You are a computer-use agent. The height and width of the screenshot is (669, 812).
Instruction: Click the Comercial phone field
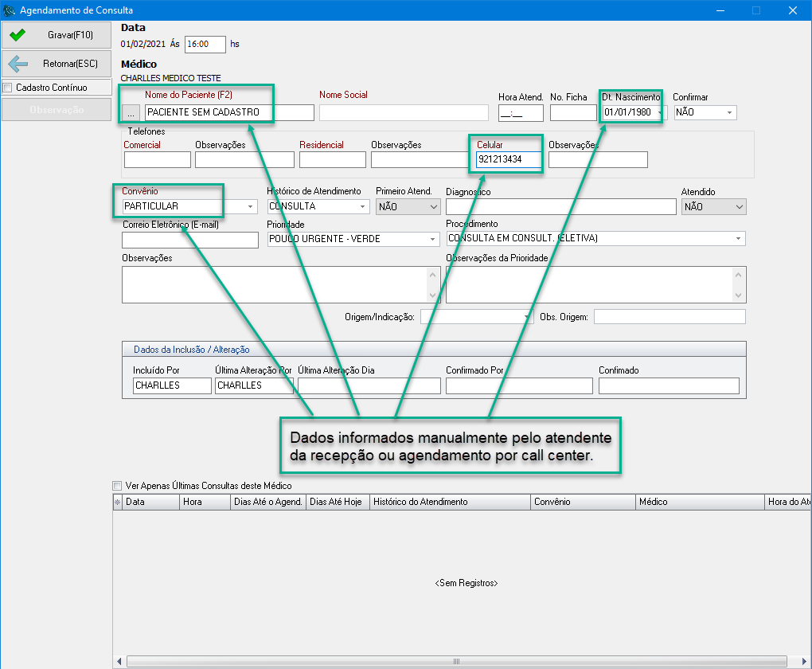tap(158, 159)
